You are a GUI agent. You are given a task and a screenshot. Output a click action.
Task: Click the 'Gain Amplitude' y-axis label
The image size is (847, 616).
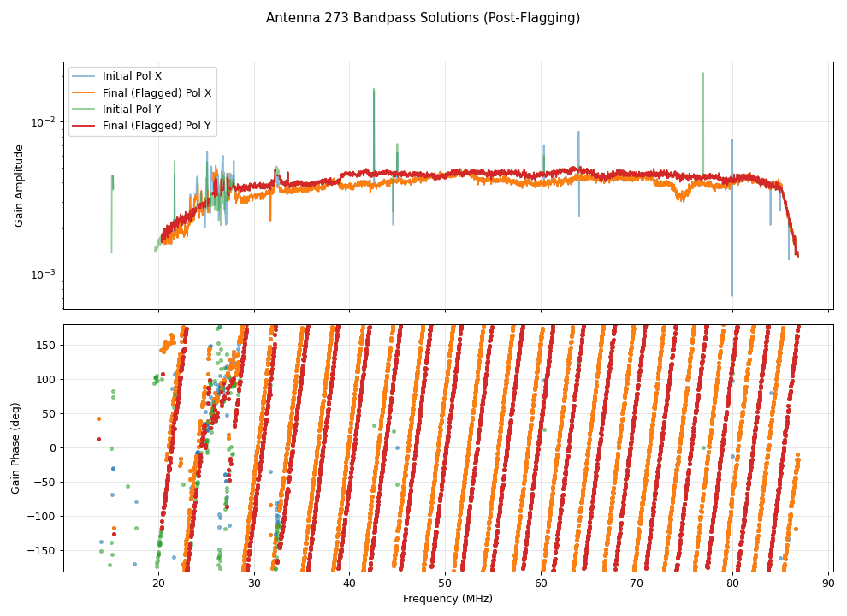19,186
